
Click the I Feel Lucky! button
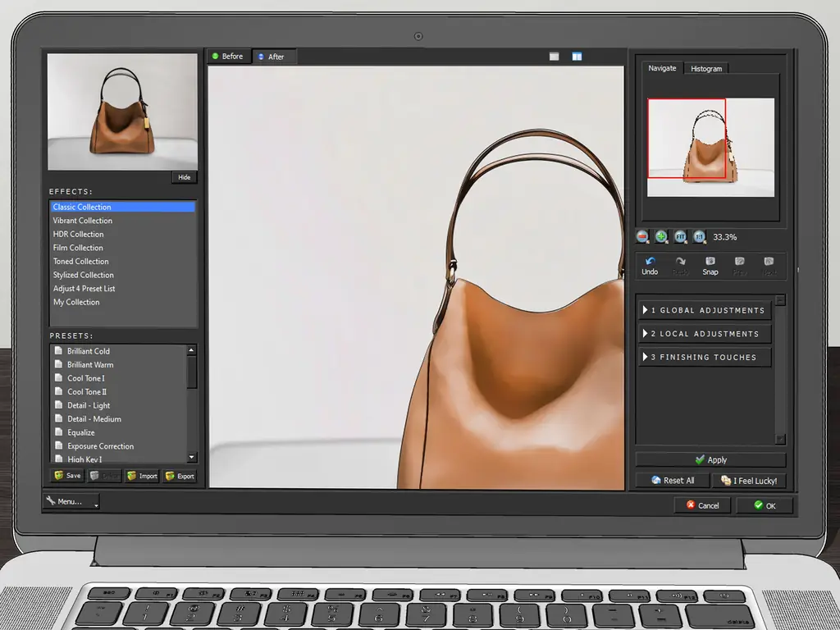tap(749, 481)
